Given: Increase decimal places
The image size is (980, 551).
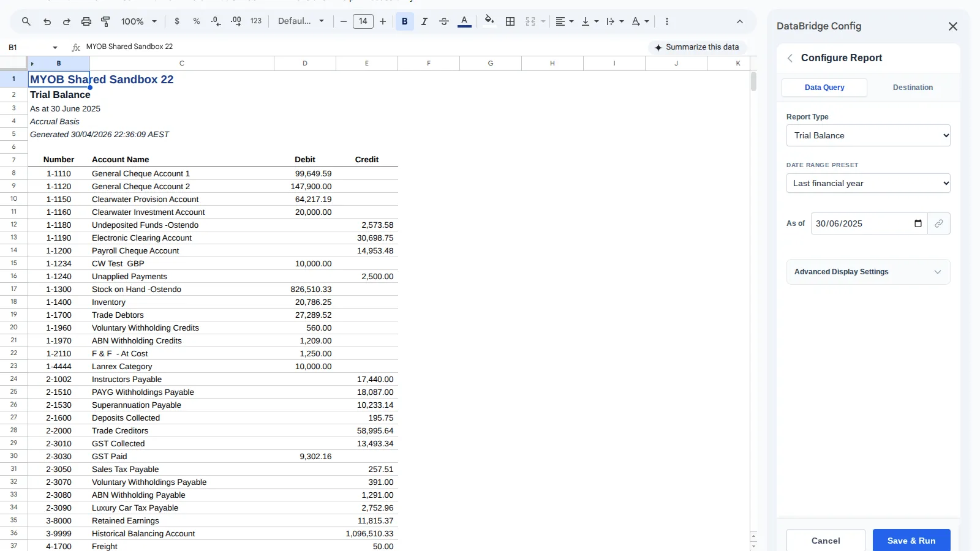Looking at the screenshot, I should (236, 21).
